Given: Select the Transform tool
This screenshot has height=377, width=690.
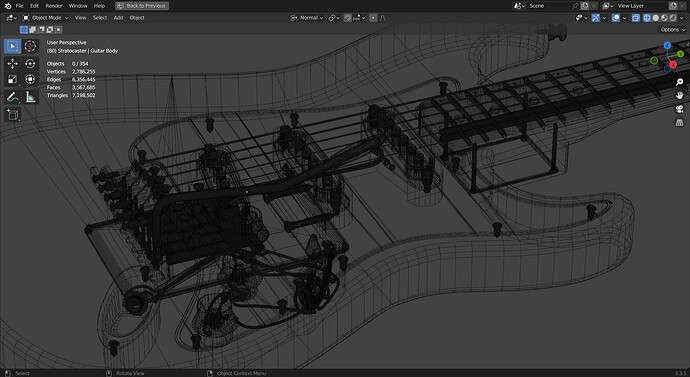Looking at the screenshot, I should pos(30,79).
